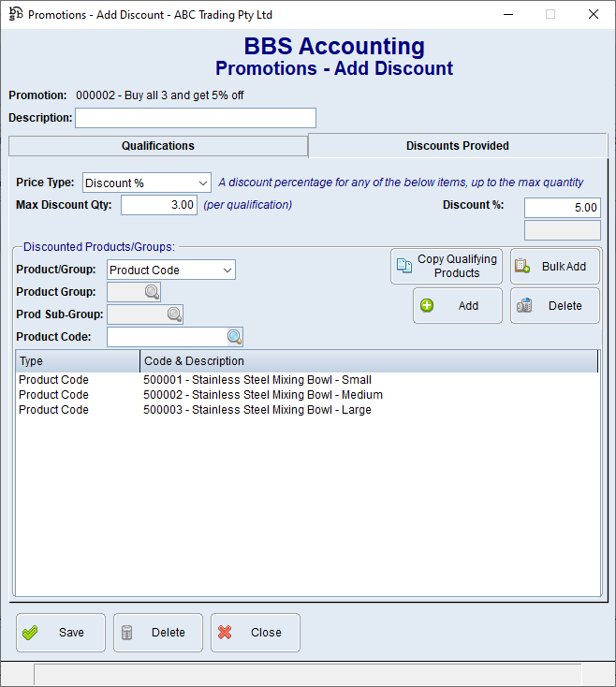This screenshot has height=687, width=616.
Task: Select the Stainless Steel Mixing Bowl - Small row
Action: click(x=257, y=380)
